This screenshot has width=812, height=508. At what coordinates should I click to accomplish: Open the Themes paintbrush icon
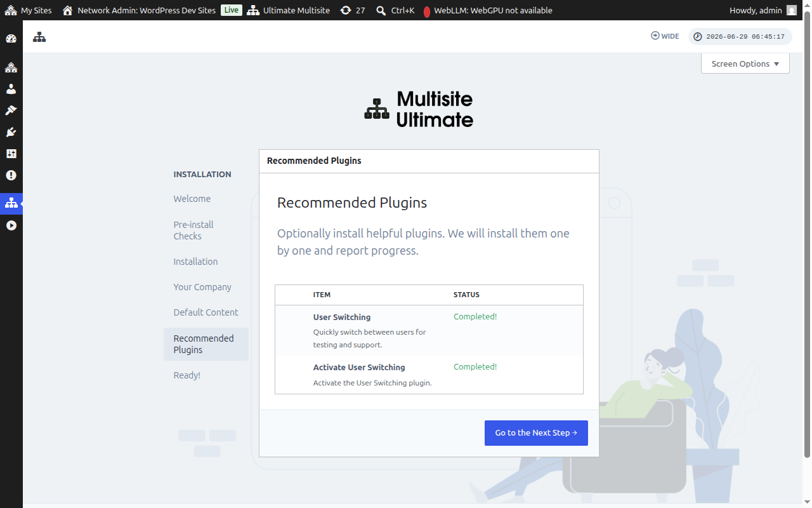click(x=11, y=110)
